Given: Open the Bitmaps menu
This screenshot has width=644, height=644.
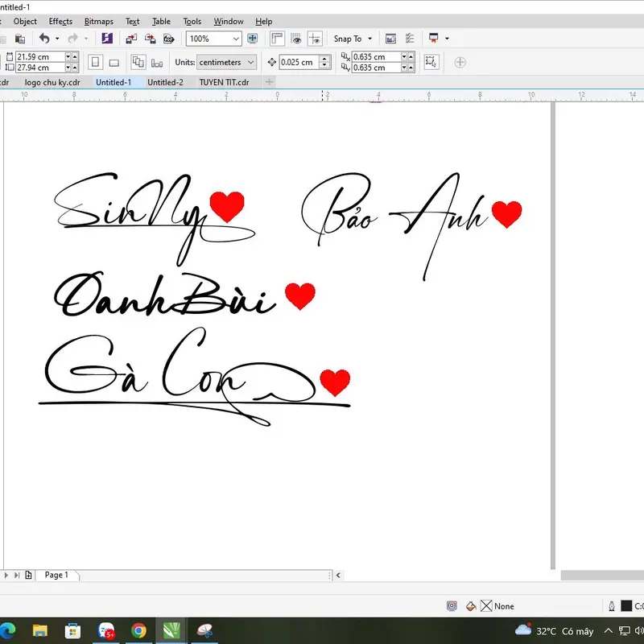Looking at the screenshot, I should (x=98, y=22).
